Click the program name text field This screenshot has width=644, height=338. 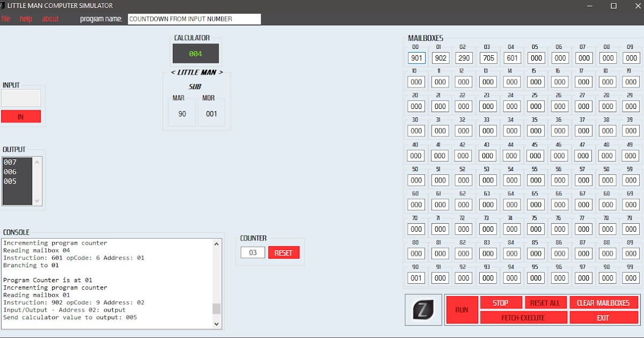[194, 19]
